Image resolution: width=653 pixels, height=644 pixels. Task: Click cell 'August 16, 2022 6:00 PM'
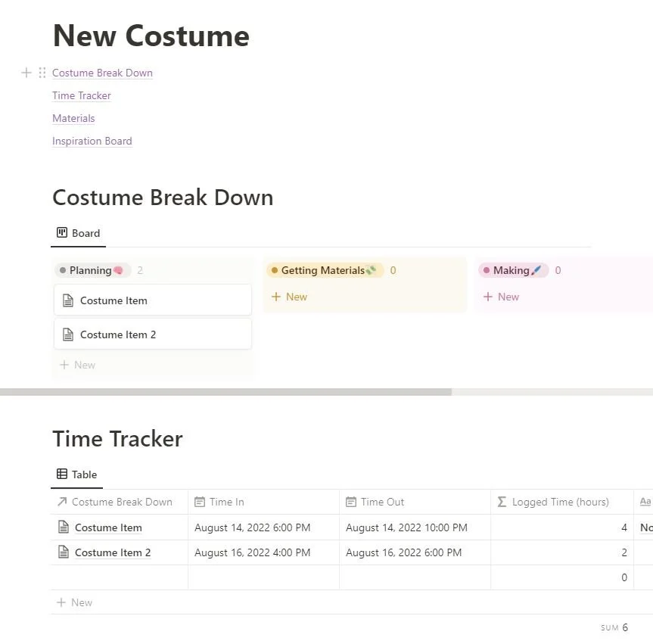tap(415, 552)
